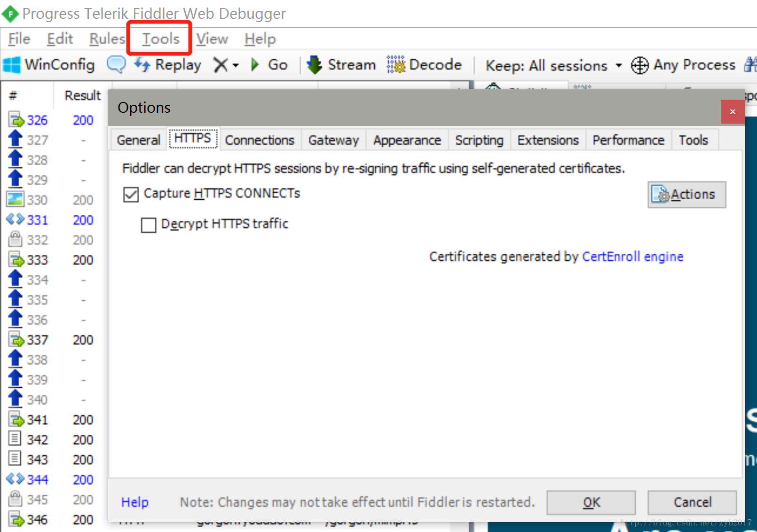Image resolution: width=757 pixels, height=532 pixels.
Task: Open the Gateway tab
Action: point(333,140)
